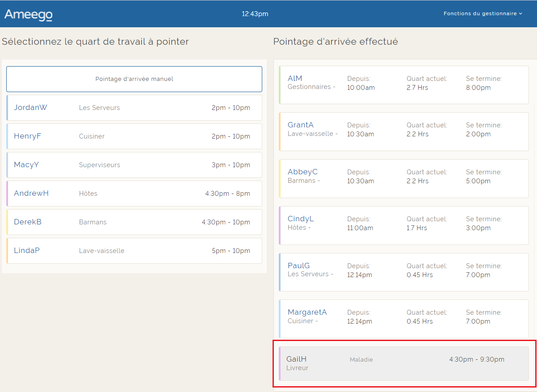The height and width of the screenshot is (392, 537).
Task: Open Fonctions du gestionnaire dropdown
Action: [482, 13]
